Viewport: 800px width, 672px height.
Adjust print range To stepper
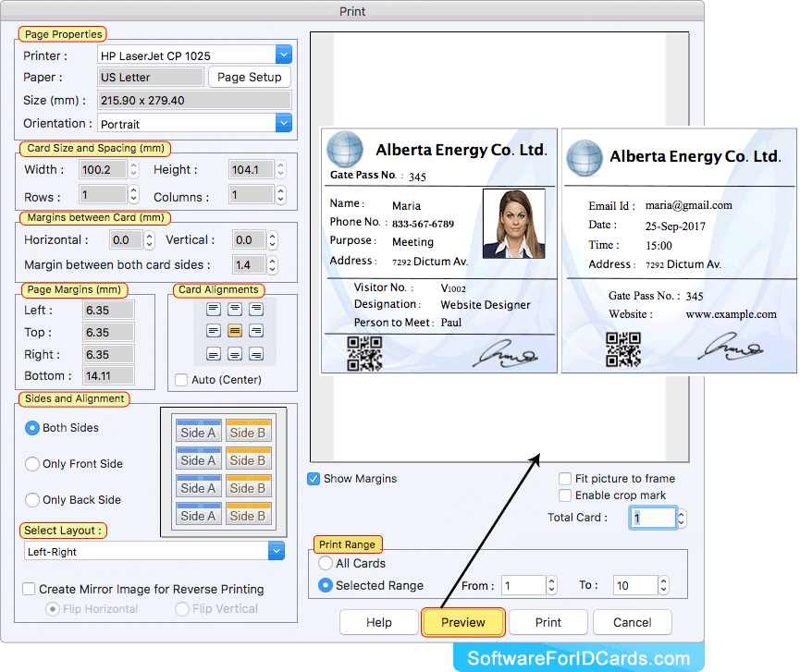[663, 585]
